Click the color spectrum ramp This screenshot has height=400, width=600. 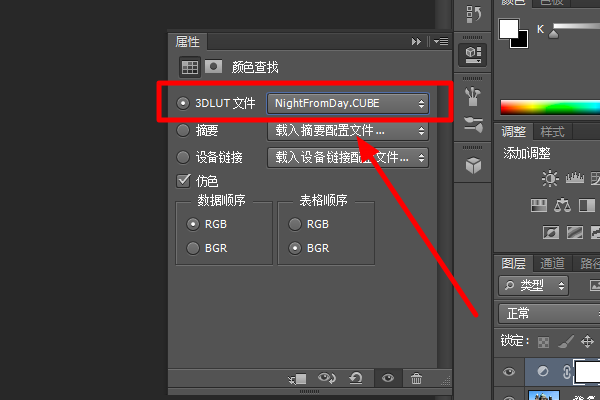[x=550, y=107]
